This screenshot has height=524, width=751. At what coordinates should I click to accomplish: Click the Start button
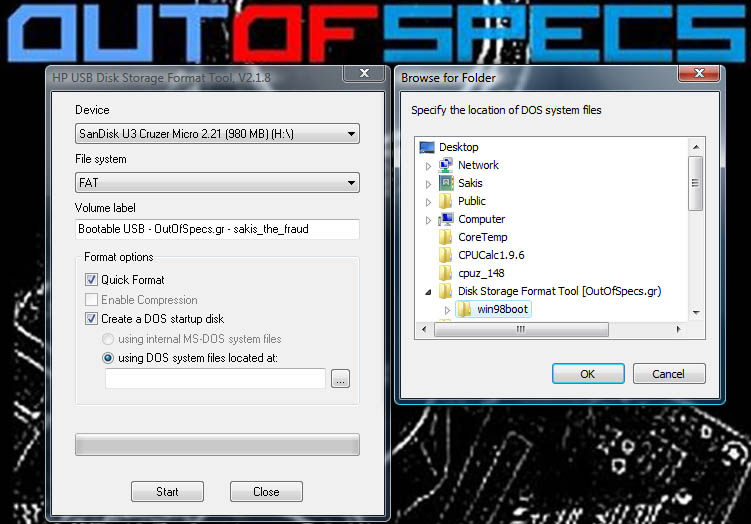pyautogui.click(x=167, y=491)
